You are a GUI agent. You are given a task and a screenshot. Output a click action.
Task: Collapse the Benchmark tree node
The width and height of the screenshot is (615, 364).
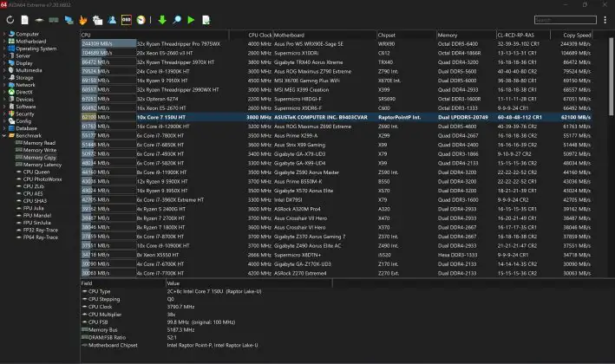[x=4, y=135]
